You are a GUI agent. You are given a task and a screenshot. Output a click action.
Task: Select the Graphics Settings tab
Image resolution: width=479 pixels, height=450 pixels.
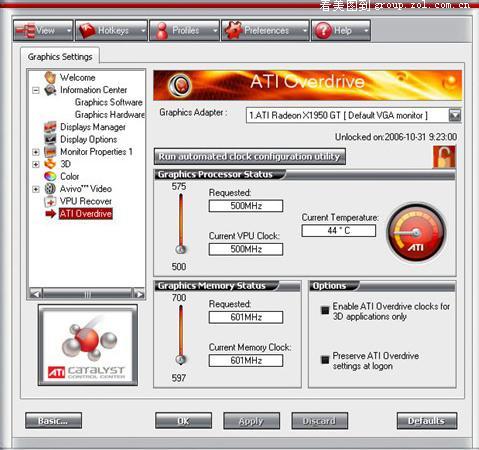tap(60, 57)
